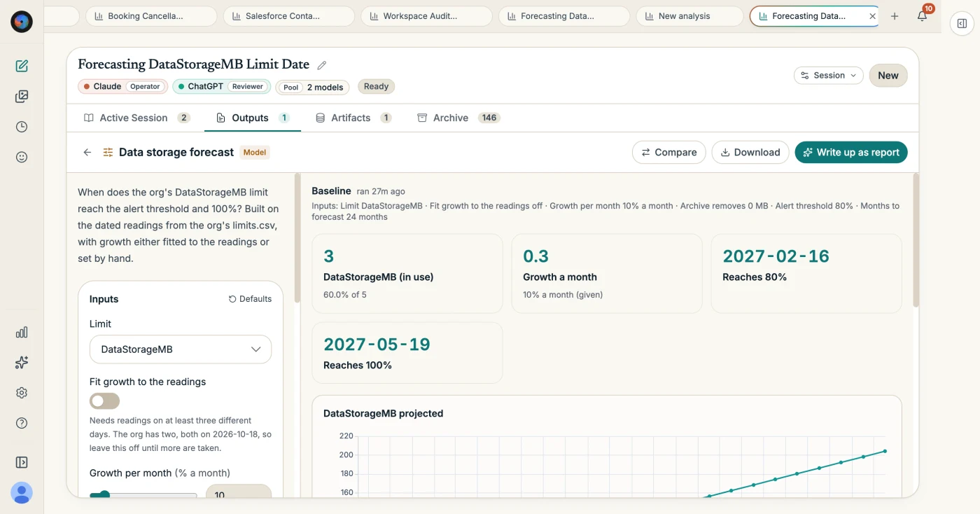Screen dimensions: 980x514
Task: Click the Write up as report button
Action: tap(851, 152)
